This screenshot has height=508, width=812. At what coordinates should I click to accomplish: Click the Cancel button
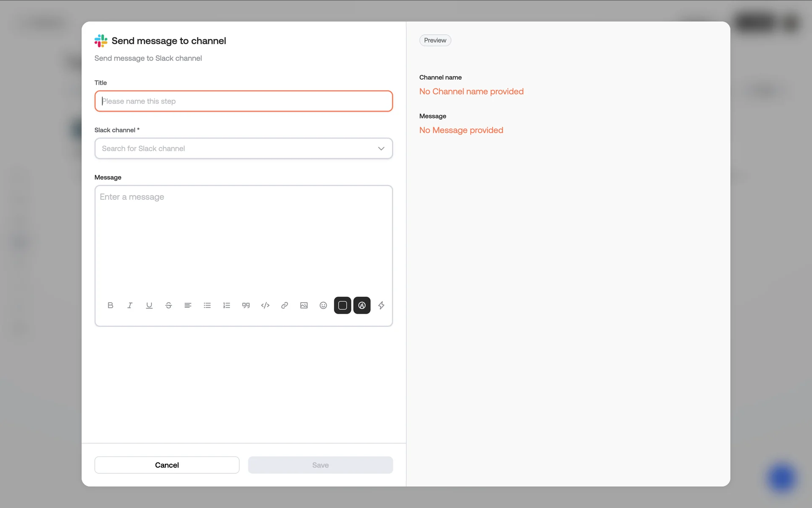coord(167,465)
